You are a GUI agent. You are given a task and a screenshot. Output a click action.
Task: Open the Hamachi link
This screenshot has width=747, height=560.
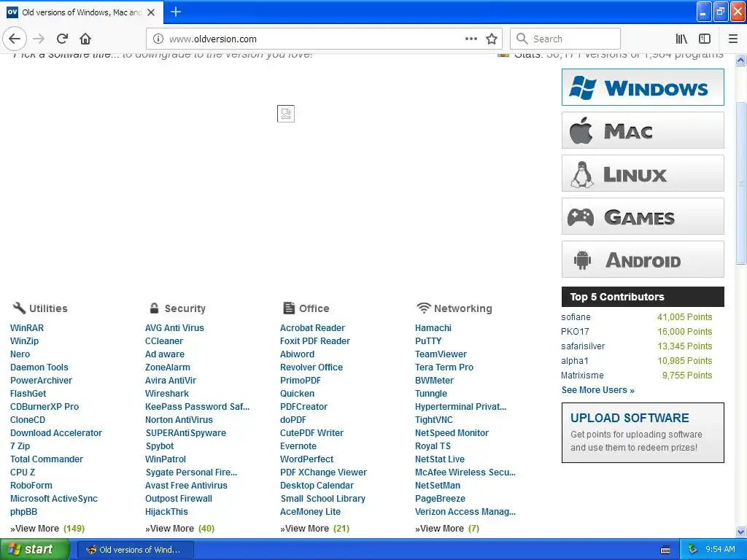[x=433, y=328]
